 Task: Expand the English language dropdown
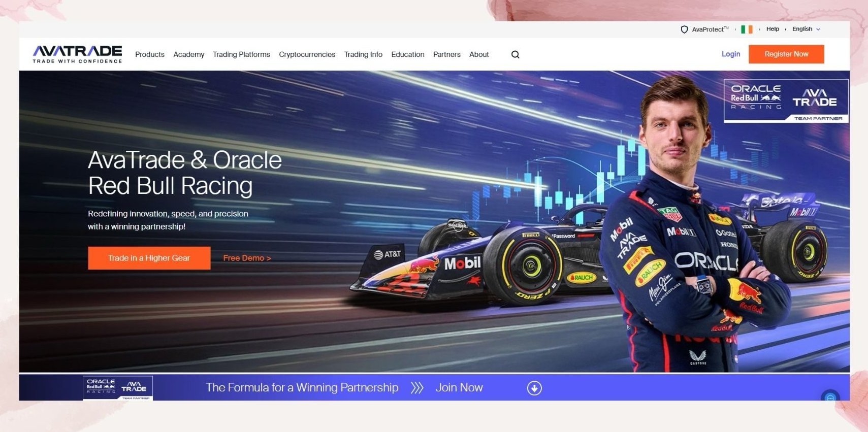coord(806,29)
